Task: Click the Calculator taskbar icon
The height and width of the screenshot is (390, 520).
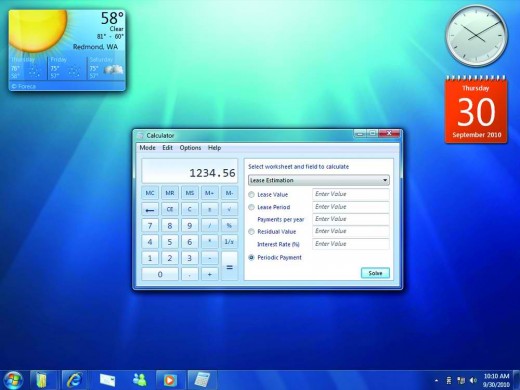Action: click(x=201, y=380)
